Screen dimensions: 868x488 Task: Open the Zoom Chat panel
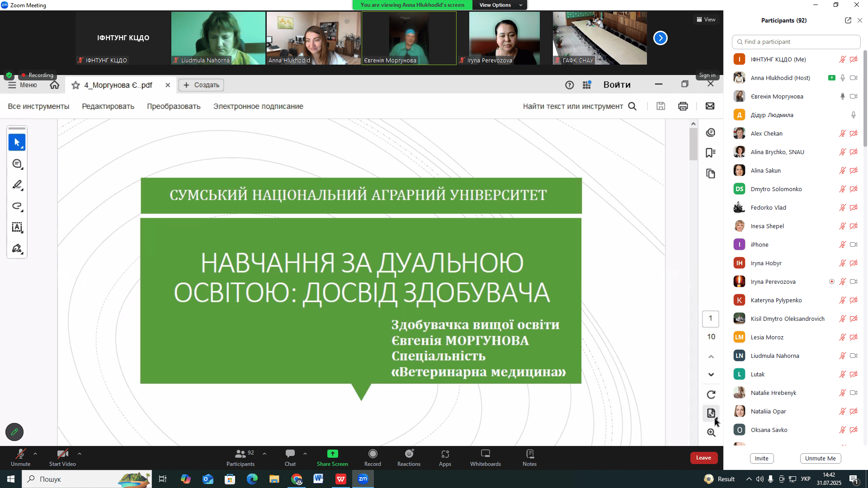(x=290, y=458)
